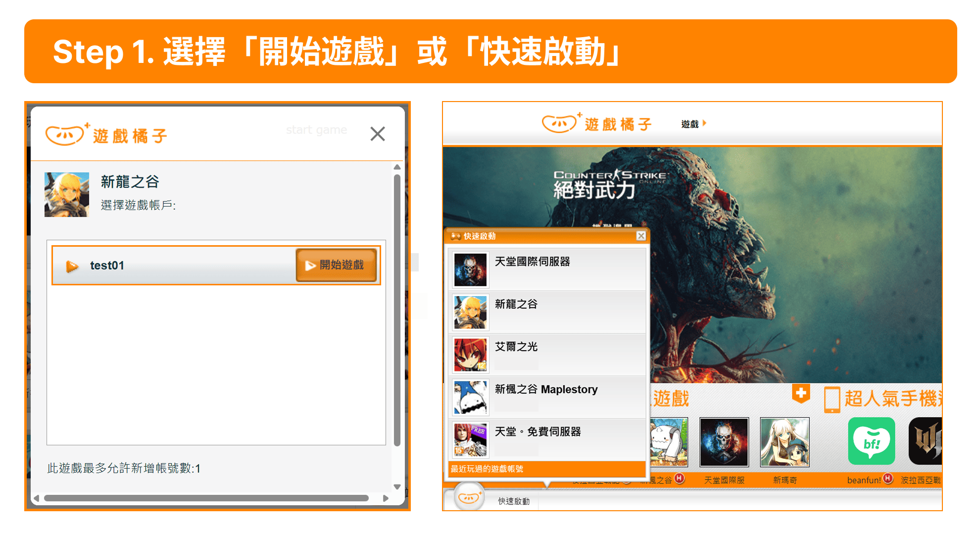Open the 新瑪奇 link below thumbnails
The height and width of the screenshot is (535, 980).
[784, 480]
